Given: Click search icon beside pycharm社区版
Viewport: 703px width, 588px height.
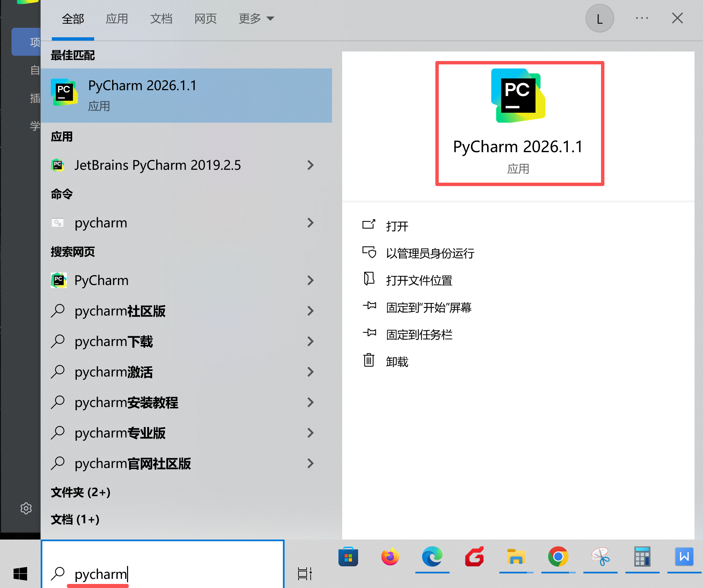Looking at the screenshot, I should (x=58, y=311).
